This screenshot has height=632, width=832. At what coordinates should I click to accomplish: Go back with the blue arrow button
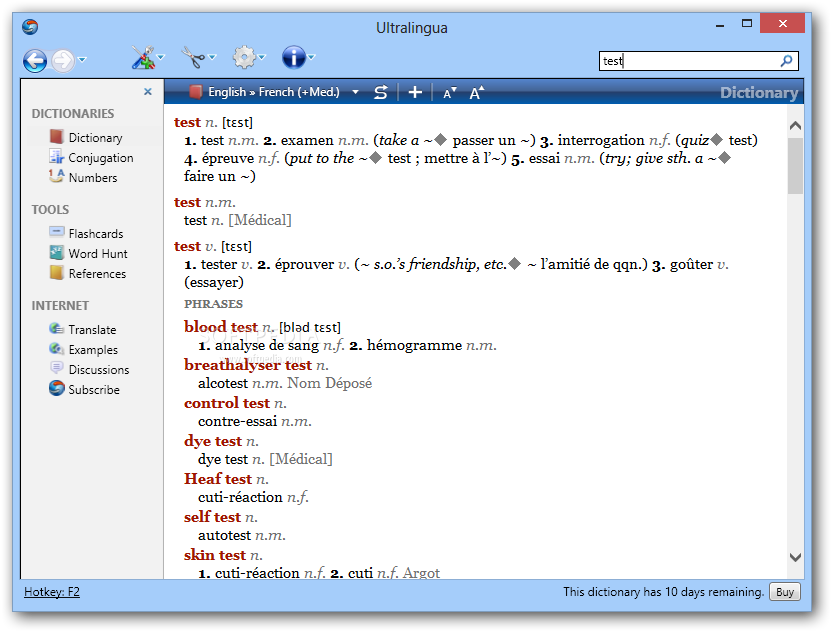(34, 60)
